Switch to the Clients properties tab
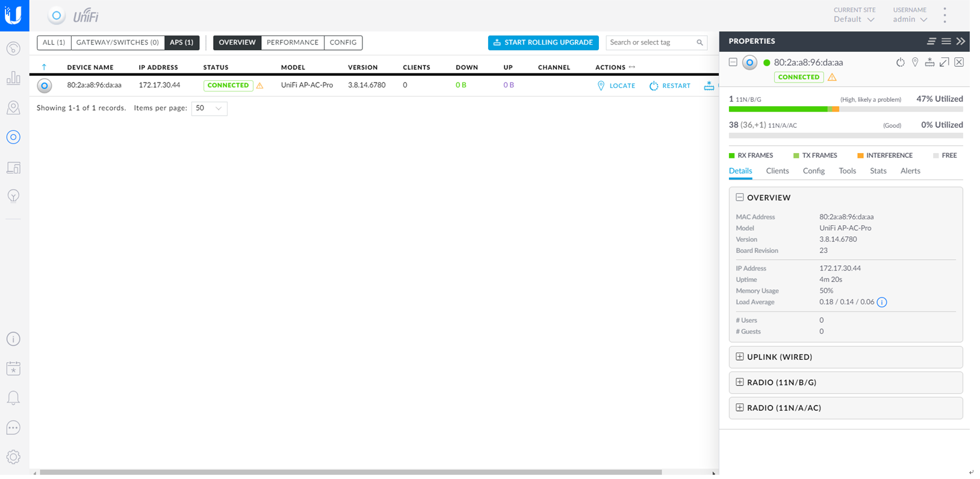 click(x=777, y=171)
